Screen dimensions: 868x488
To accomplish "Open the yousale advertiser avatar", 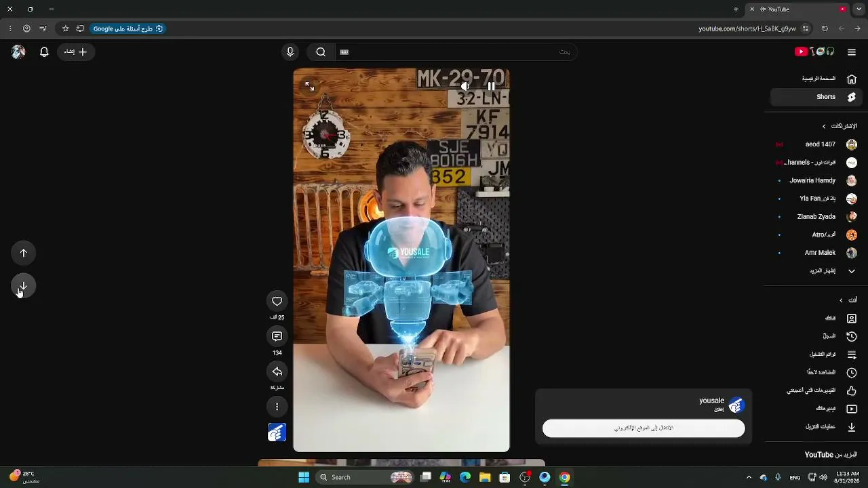I will pyautogui.click(x=736, y=405).
